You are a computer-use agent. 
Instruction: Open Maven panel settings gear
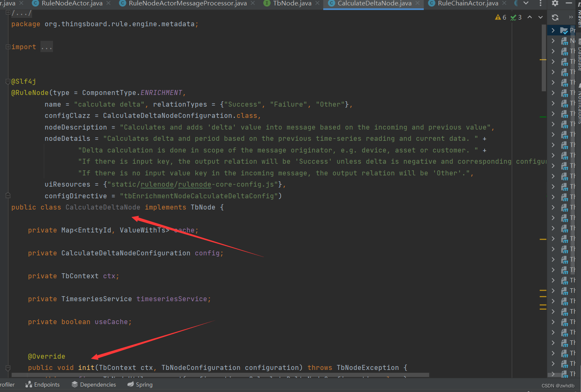555,3
